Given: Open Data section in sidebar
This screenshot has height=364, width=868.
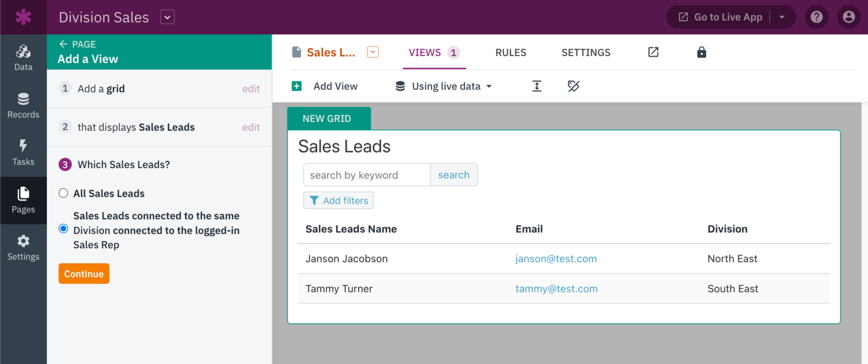Looking at the screenshot, I should (x=23, y=58).
